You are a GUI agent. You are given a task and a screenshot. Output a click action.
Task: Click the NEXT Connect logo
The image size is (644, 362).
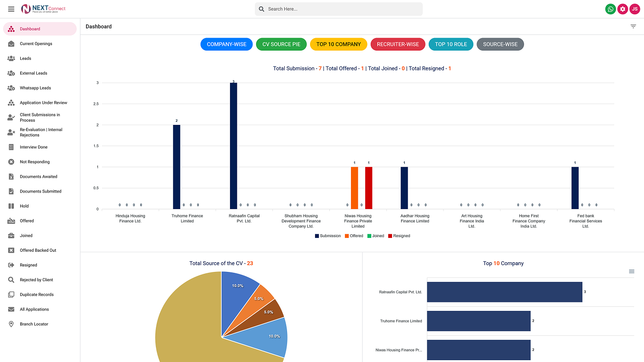[43, 9]
